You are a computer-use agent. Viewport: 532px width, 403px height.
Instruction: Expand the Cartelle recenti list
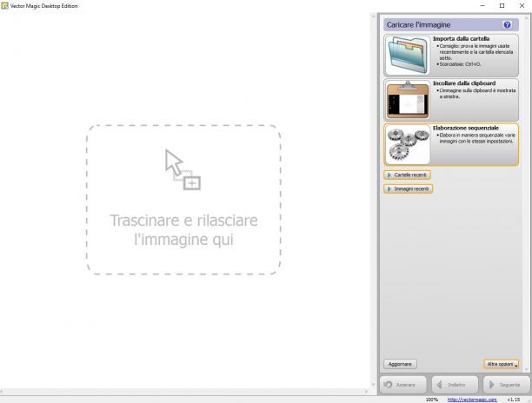[407, 175]
